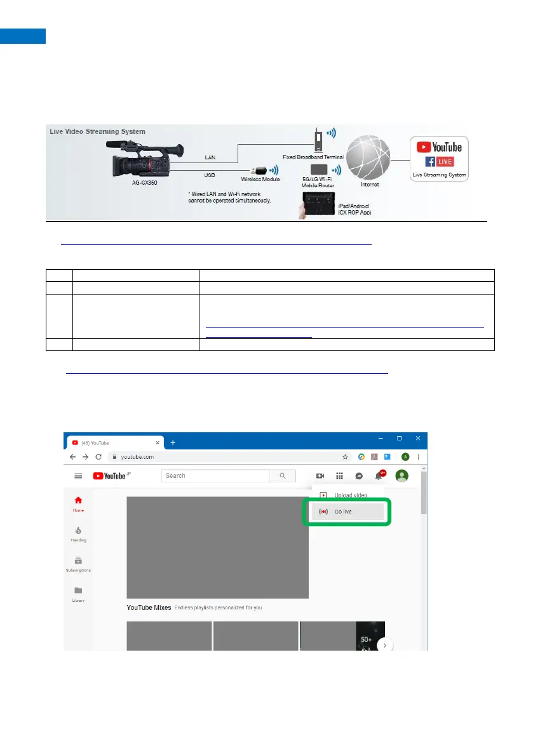Click the Facebook LIVE logo in diagram

pyautogui.click(x=440, y=161)
